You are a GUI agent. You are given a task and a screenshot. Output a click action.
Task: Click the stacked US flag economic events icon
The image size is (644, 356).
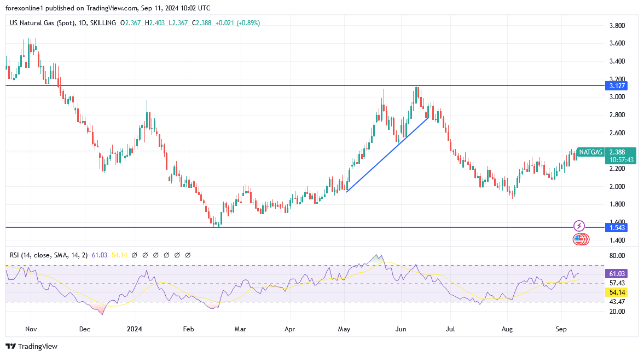(x=581, y=239)
